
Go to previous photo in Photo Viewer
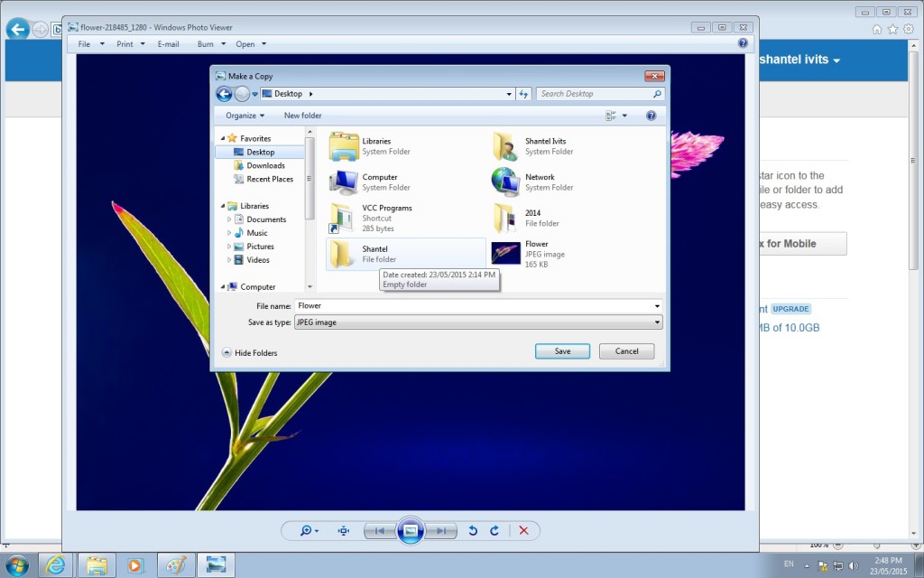pos(380,531)
